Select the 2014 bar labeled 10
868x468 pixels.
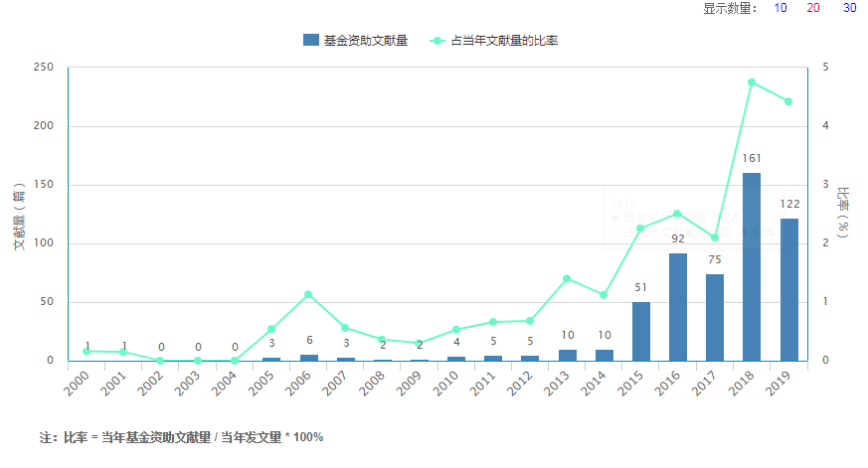pyautogui.click(x=604, y=355)
